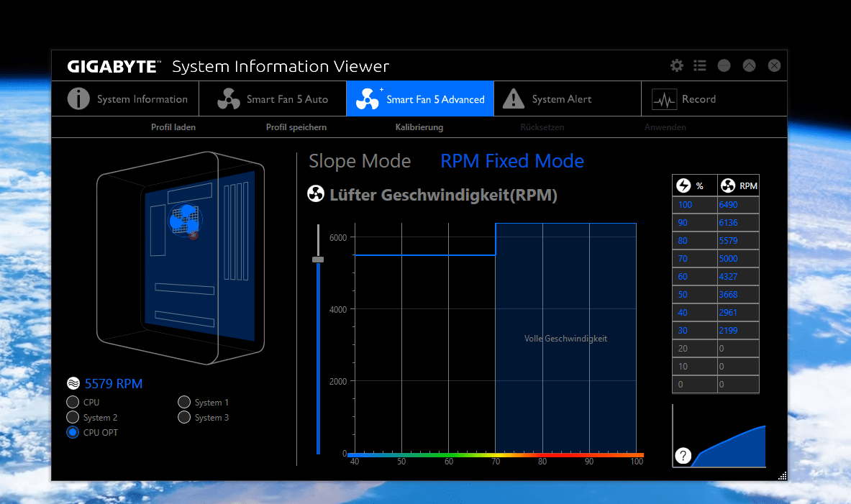Open the System Information tab
Viewport: 851px width, 504px height.
125,98
